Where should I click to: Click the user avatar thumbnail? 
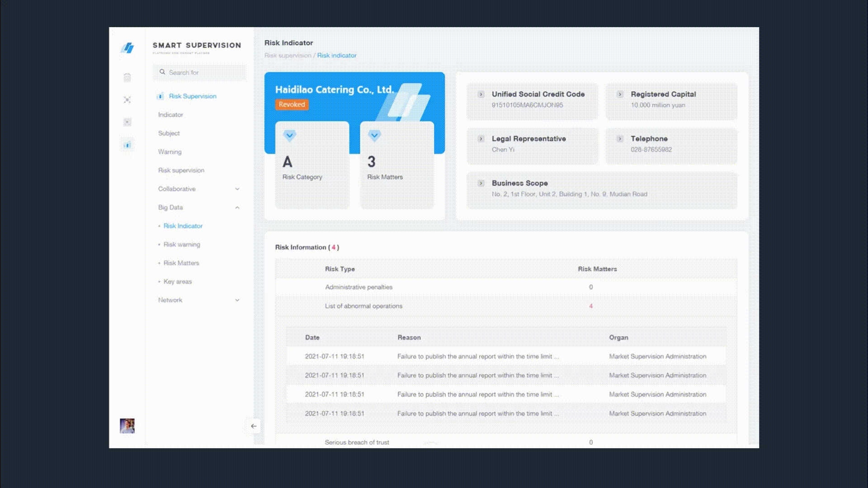pos(127,426)
